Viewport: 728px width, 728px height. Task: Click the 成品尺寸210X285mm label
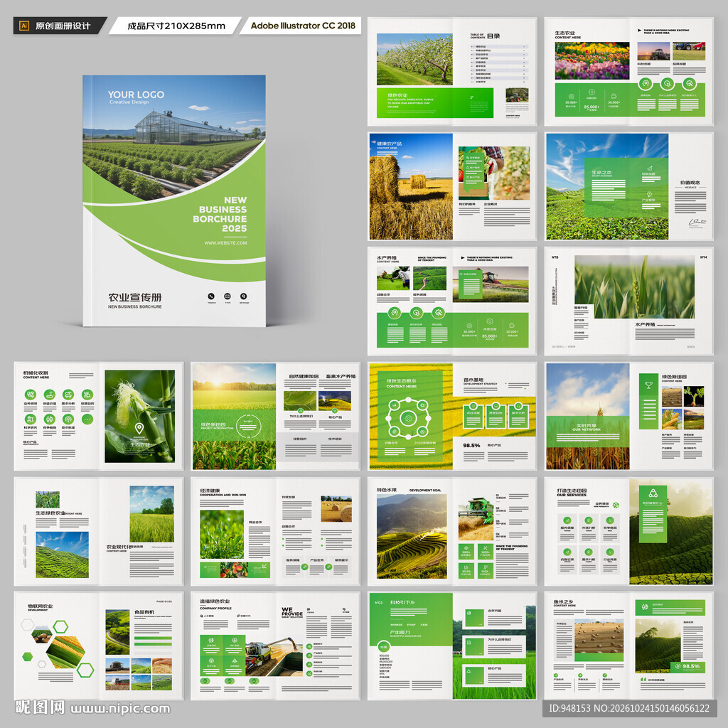pyautogui.click(x=176, y=26)
